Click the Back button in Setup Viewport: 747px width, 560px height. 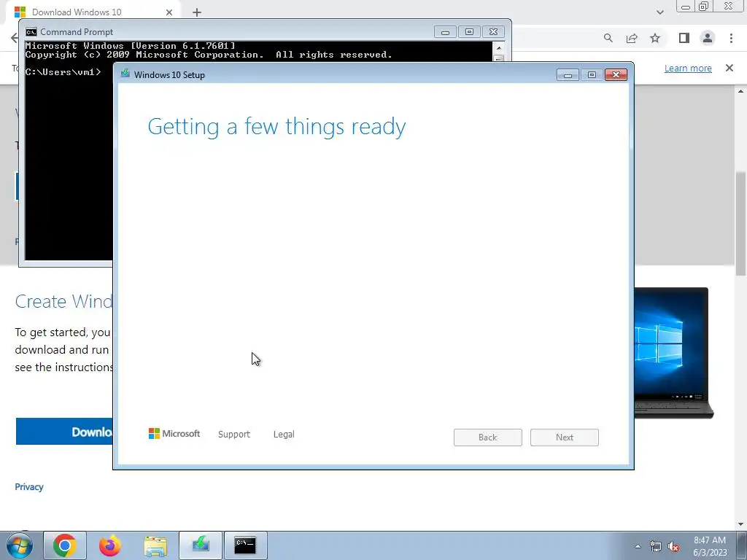point(488,437)
